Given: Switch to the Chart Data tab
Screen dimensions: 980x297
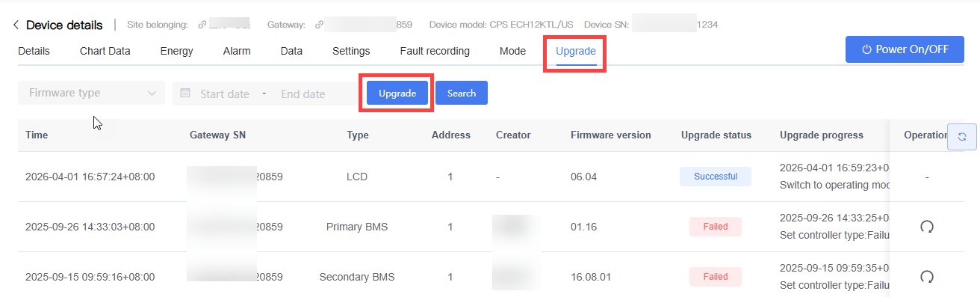Looking at the screenshot, I should click(x=105, y=51).
